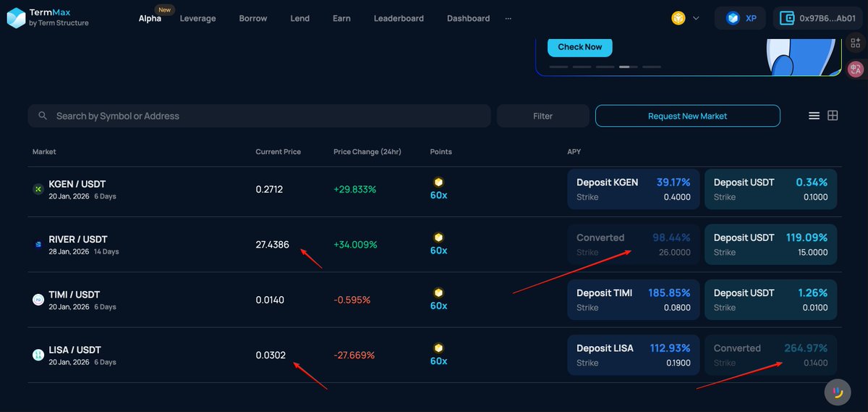Click KGEN price change +29.833%
Viewport: 868px width, 412px height.
point(355,190)
